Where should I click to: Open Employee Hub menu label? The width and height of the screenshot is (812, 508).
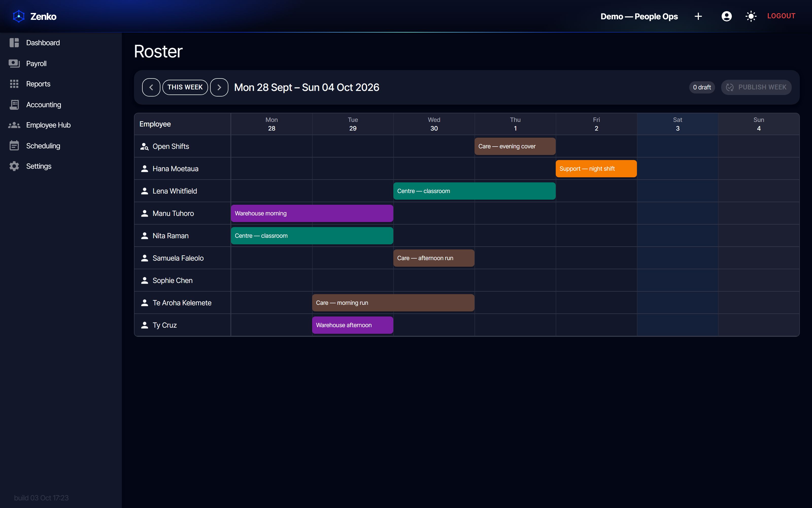click(x=48, y=125)
